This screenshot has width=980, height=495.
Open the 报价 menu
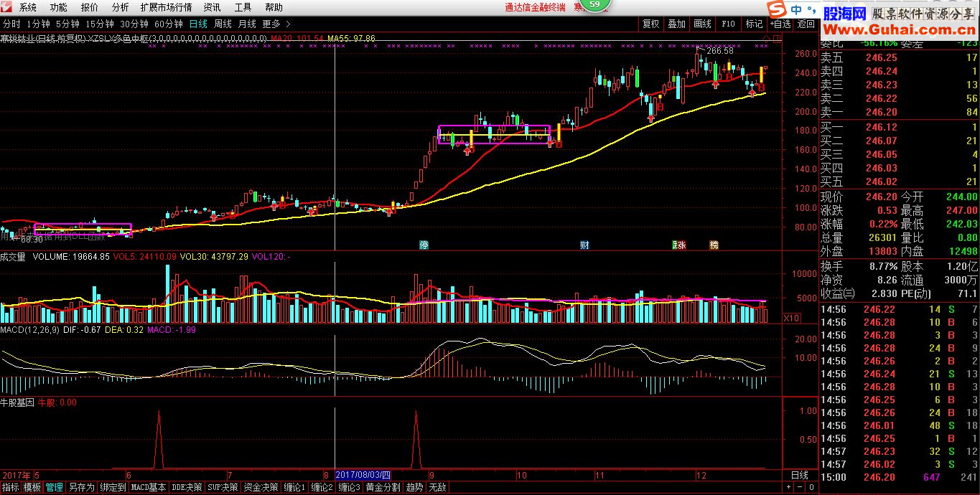90,7
